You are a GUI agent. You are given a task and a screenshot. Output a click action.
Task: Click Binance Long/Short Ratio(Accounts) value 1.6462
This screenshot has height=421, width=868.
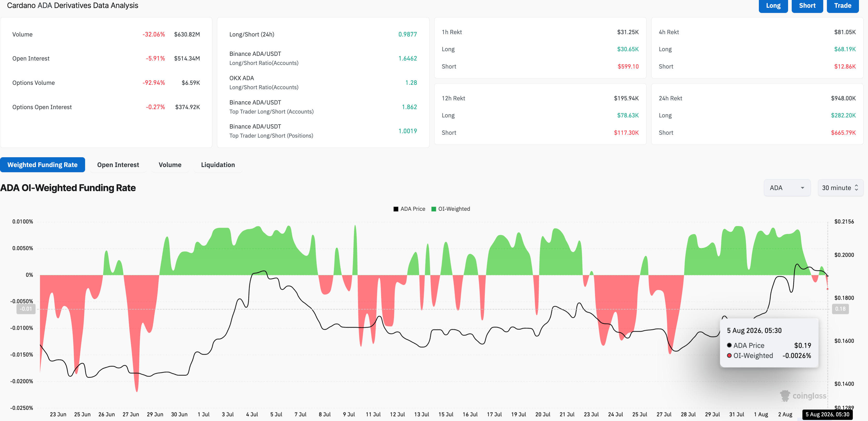click(x=407, y=59)
